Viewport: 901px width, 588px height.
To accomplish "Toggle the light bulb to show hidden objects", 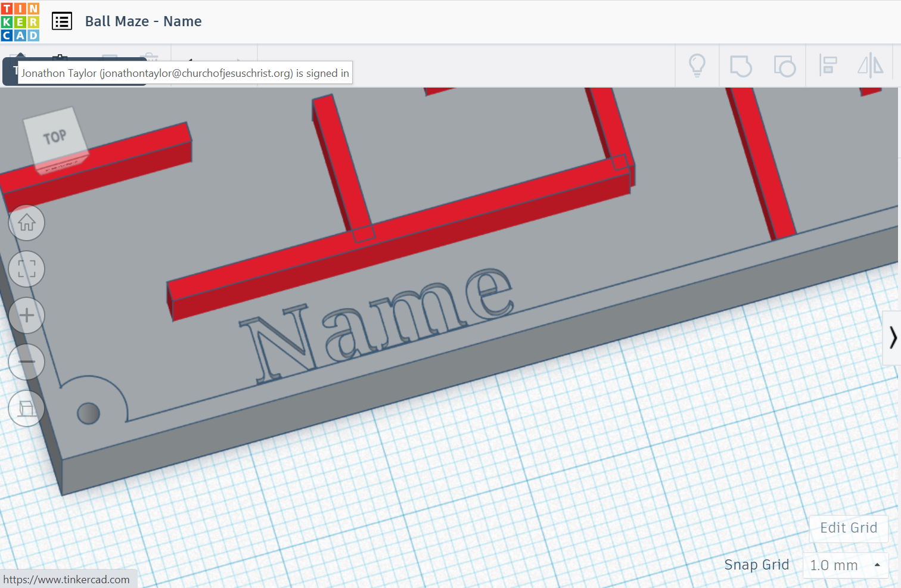I will [697, 66].
